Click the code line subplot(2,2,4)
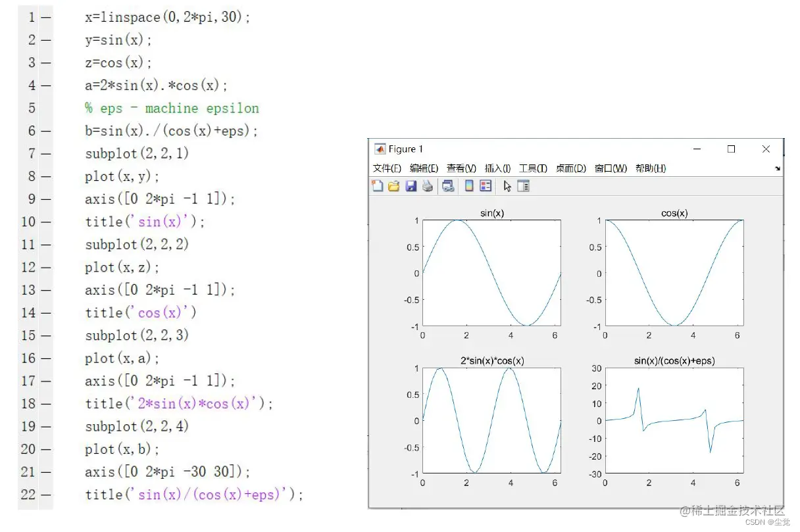Screen dimensions: 800x532 tap(137, 426)
